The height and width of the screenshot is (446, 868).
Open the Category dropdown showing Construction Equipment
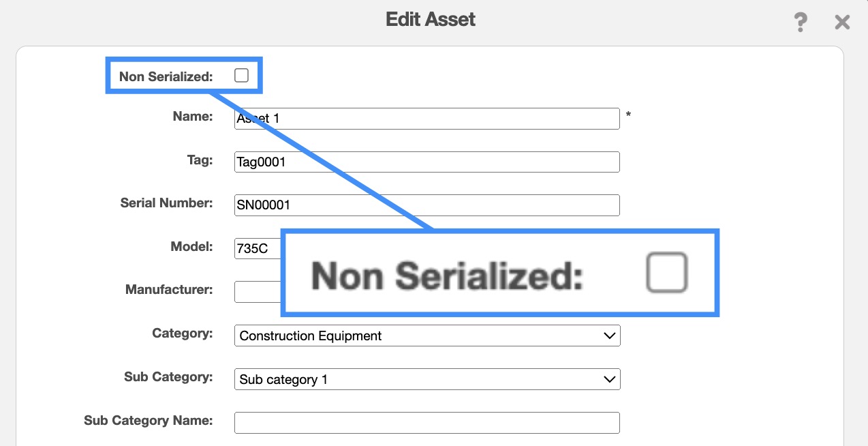pyautogui.click(x=427, y=336)
